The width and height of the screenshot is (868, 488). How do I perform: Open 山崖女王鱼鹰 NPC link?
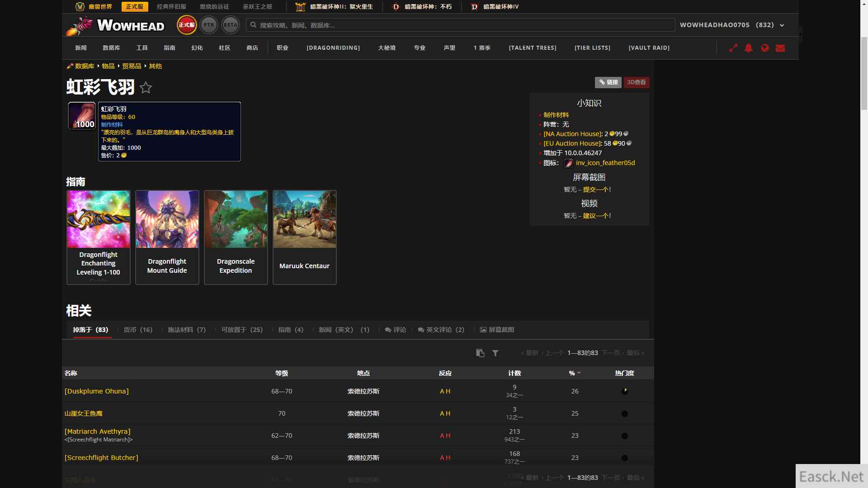click(84, 413)
